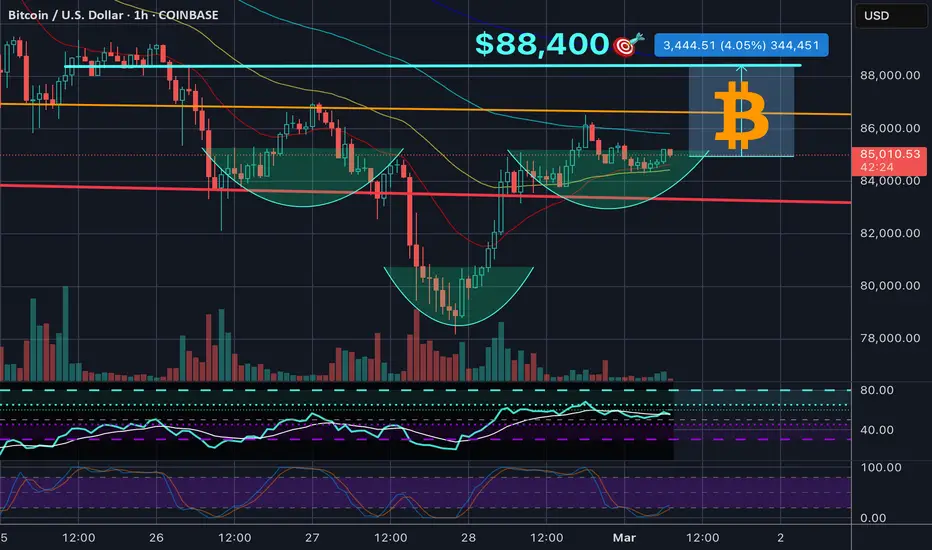This screenshot has height=550, width=932.
Task: Click the 88,000.00 price axis label
Action: tap(890, 76)
